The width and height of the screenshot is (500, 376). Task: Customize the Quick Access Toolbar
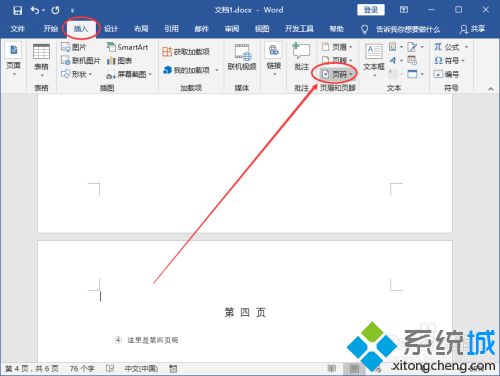[x=72, y=11]
